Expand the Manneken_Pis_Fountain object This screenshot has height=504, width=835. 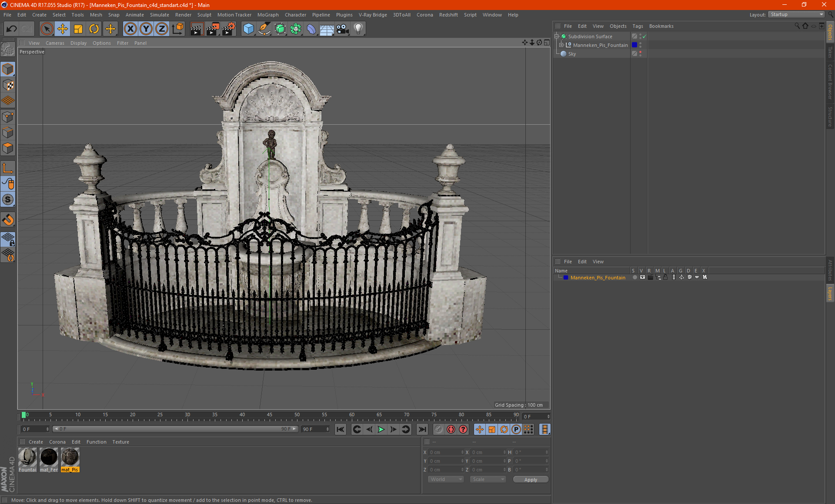click(561, 45)
